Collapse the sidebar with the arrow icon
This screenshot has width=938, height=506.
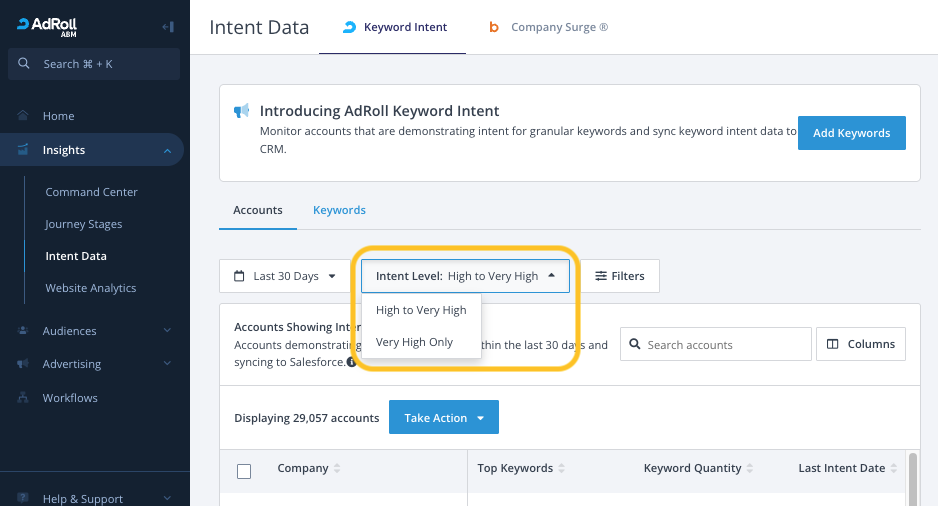[167, 27]
